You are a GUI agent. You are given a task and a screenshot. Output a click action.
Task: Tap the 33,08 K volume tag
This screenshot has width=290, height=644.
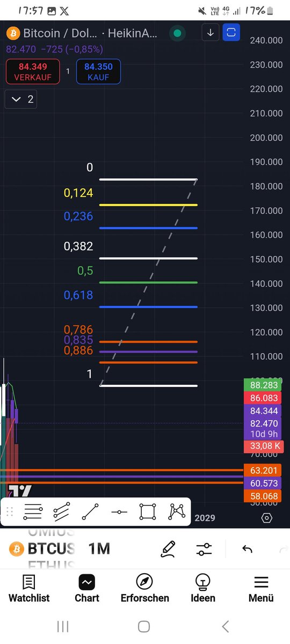pos(263,446)
